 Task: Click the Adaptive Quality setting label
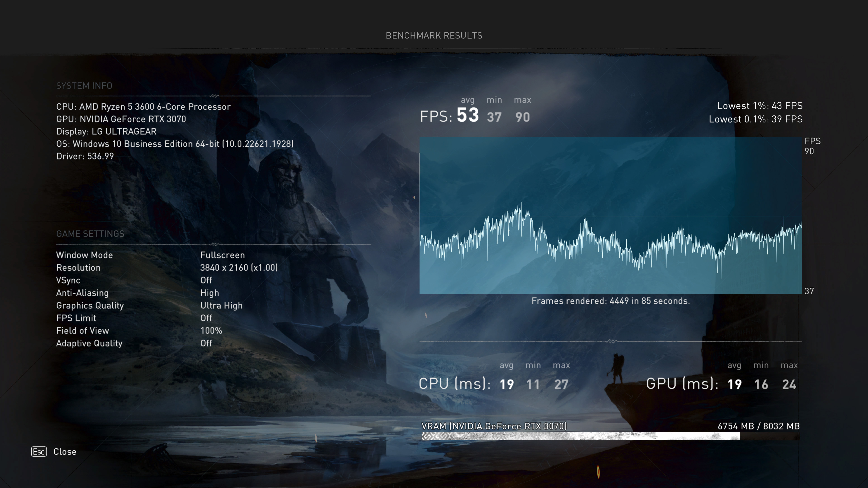89,343
